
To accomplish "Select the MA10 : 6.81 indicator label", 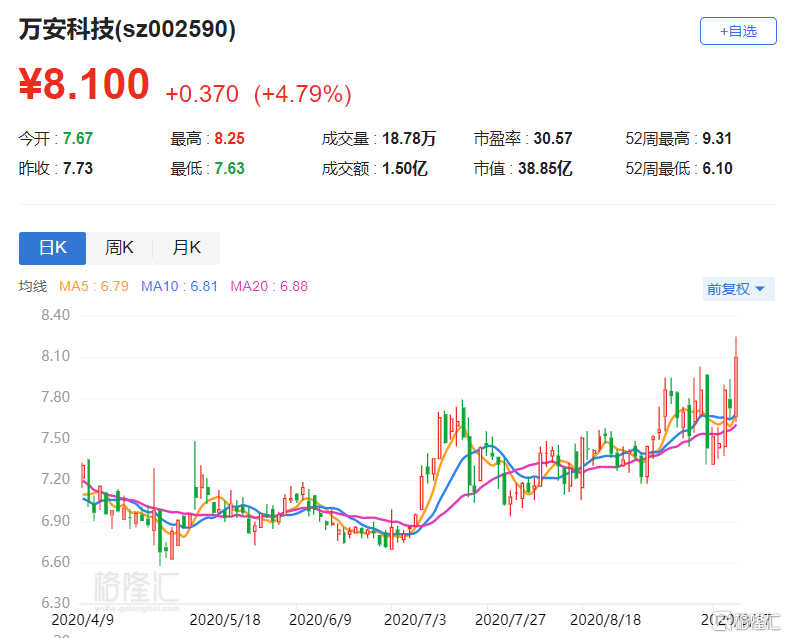I will coord(179,286).
